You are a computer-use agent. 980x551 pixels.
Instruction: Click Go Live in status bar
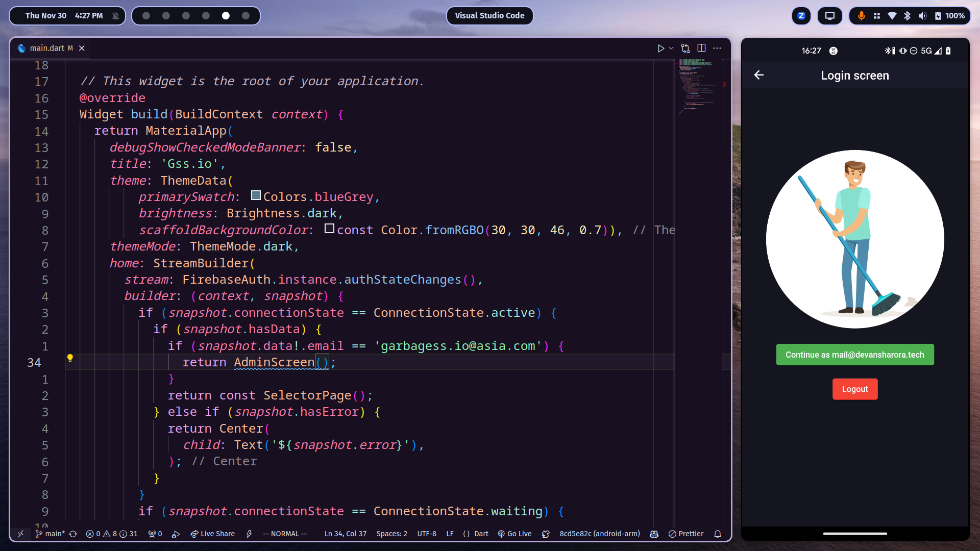(x=514, y=534)
